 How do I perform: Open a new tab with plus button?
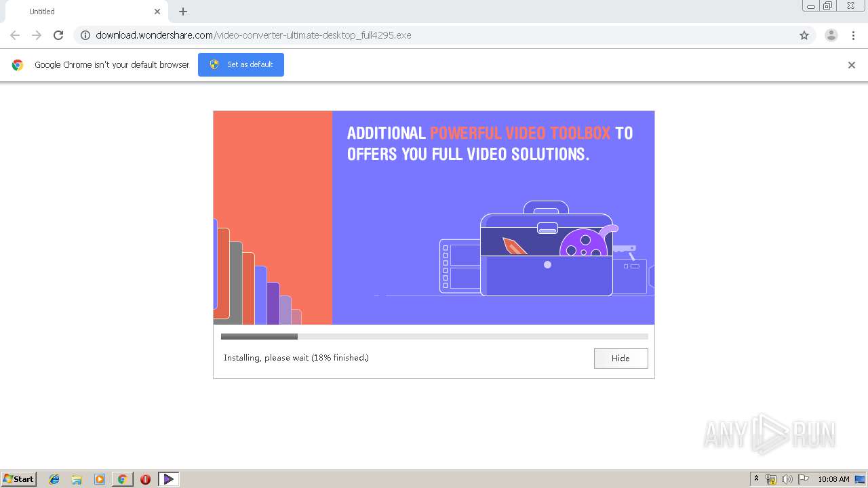pyautogui.click(x=183, y=12)
